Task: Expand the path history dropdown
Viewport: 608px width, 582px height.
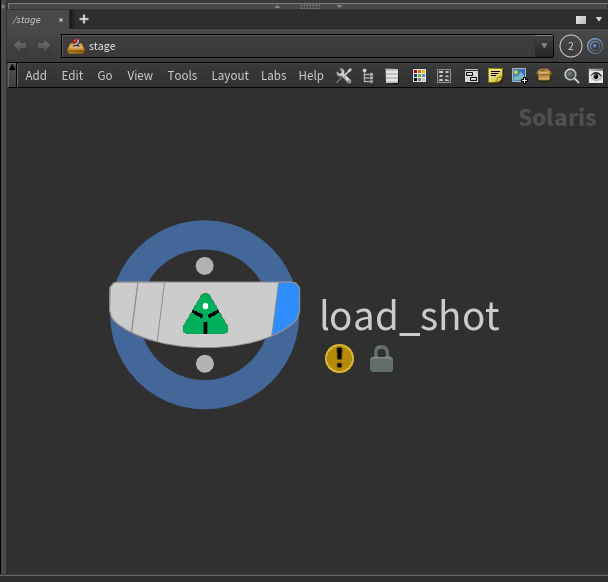Action: tap(544, 46)
